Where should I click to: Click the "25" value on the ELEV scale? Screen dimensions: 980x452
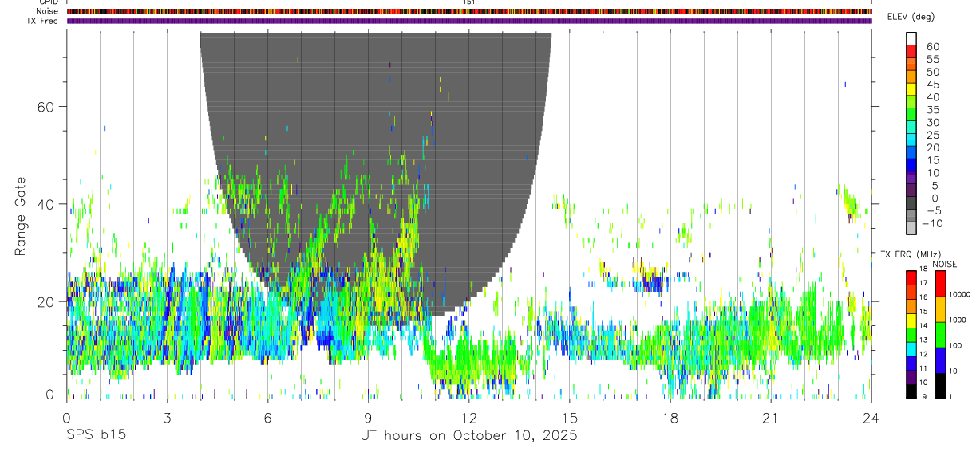(x=931, y=135)
